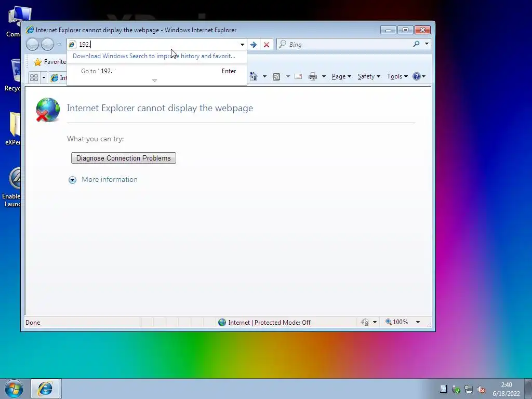Viewport: 532px width, 399px height.
Task: Click the red Stop loading button
Action: point(267,45)
